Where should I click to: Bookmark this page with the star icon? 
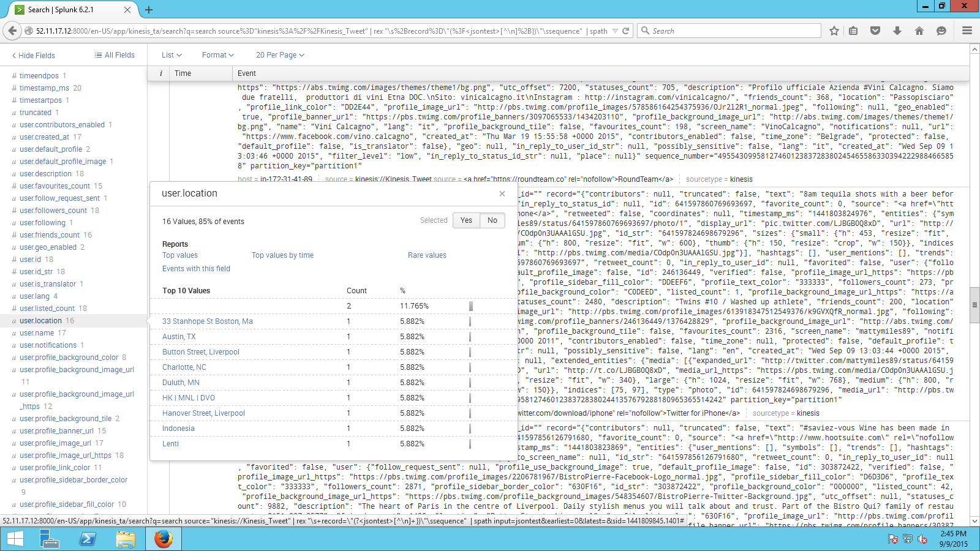tap(834, 31)
